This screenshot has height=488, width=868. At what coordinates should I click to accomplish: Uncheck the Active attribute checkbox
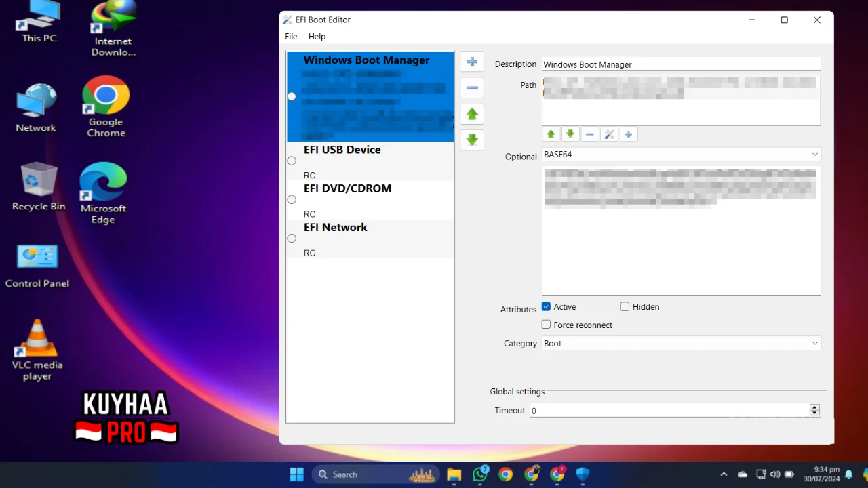point(547,306)
